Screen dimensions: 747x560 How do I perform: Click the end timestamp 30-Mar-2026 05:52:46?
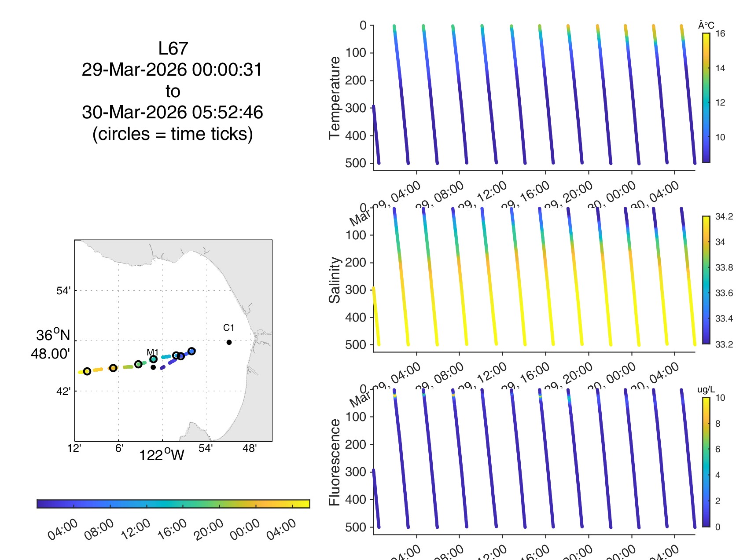(173, 112)
